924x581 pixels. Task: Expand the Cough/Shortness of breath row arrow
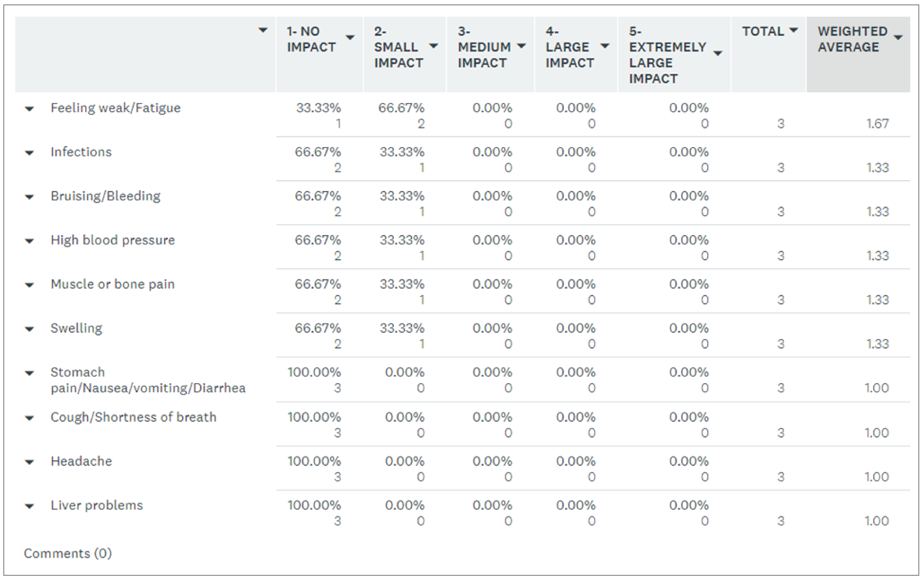[x=29, y=418]
